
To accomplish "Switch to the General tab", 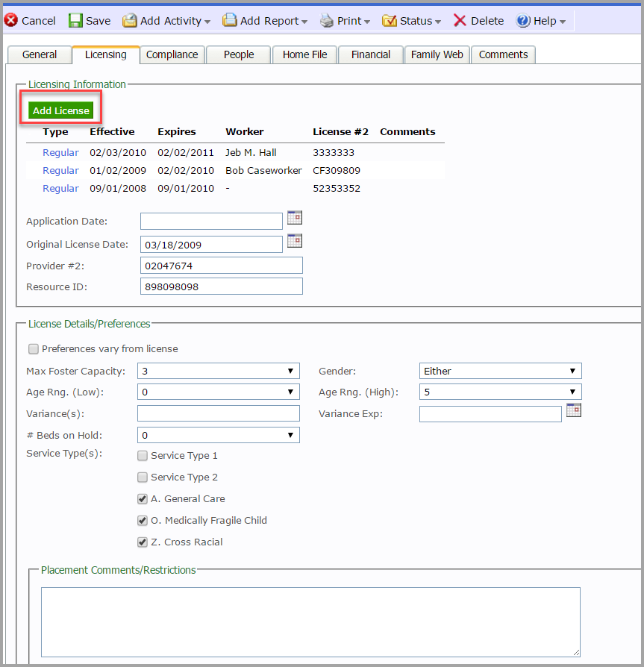I will [40, 55].
